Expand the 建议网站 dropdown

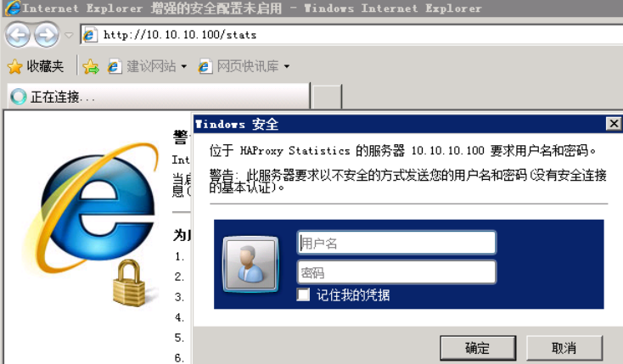point(183,66)
